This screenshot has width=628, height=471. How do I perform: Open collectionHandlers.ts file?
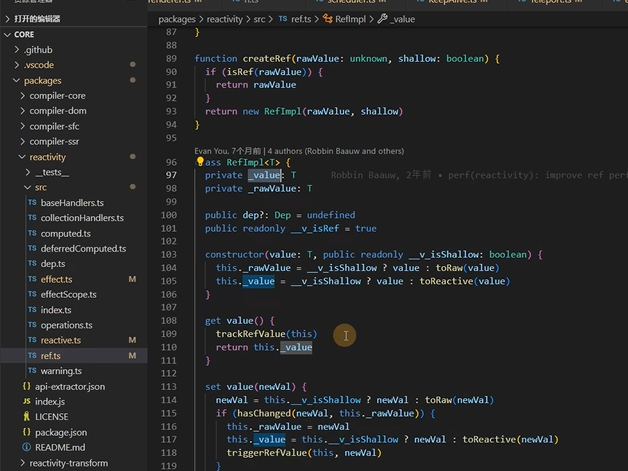tap(82, 218)
